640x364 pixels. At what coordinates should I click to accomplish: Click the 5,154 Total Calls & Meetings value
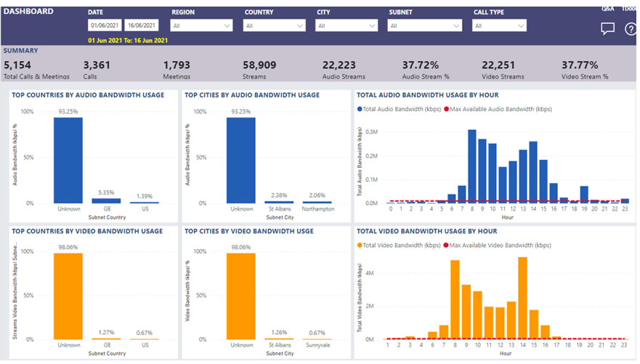click(x=17, y=65)
